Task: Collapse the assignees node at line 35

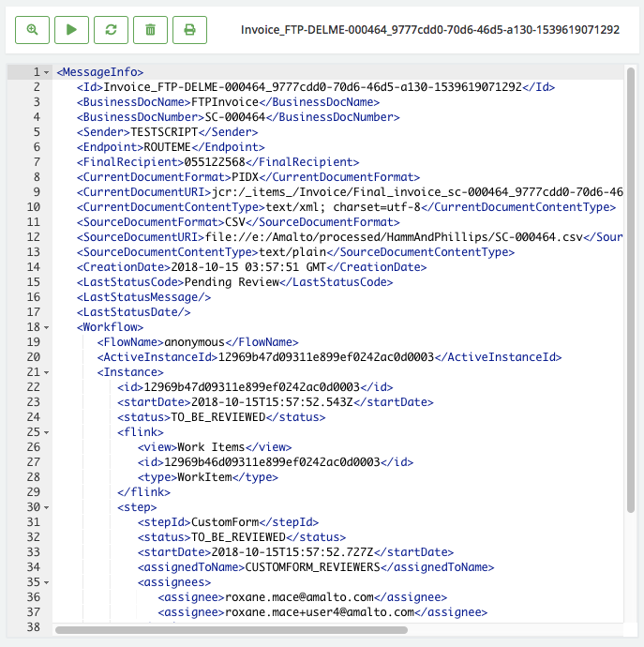Action: click(x=47, y=582)
